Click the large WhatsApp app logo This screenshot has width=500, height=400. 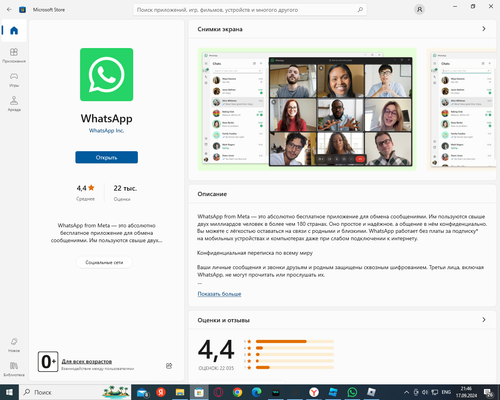pyautogui.click(x=106, y=74)
